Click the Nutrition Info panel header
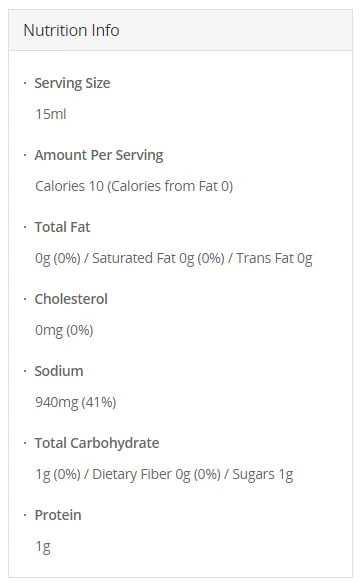The height and width of the screenshot is (582, 362). (x=180, y=30)
